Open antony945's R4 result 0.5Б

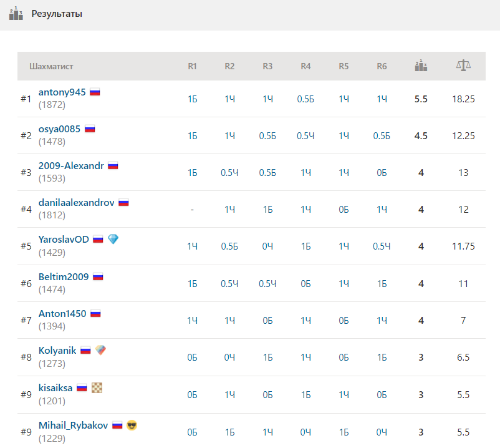coord(305,99)
